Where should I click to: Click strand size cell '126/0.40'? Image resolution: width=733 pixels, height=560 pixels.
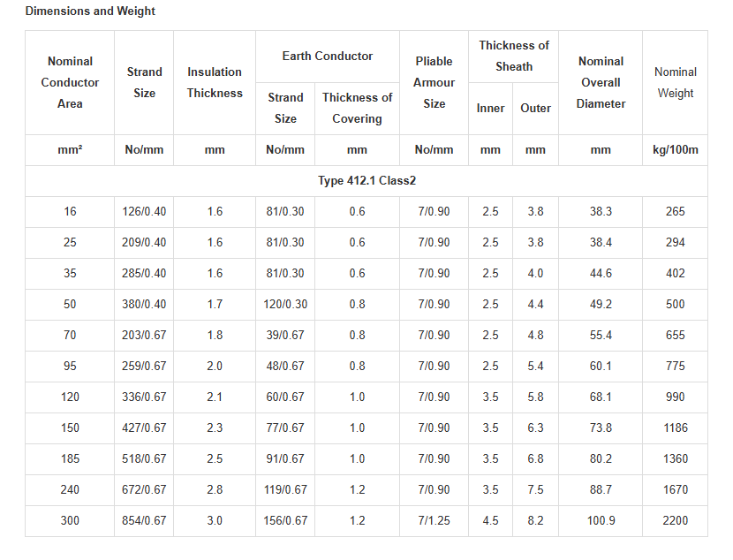[x=144, y=212]
